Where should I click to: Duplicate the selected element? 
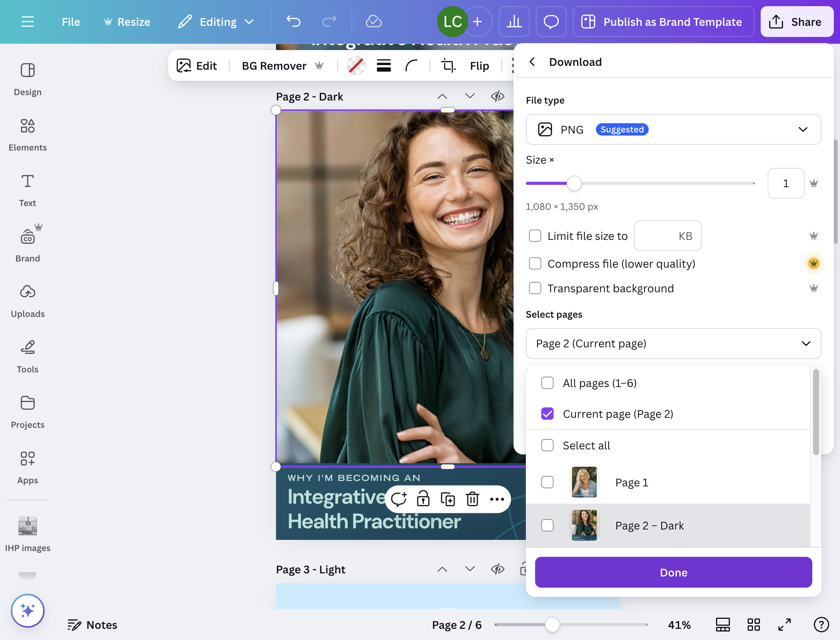click(x=448, y=499)
